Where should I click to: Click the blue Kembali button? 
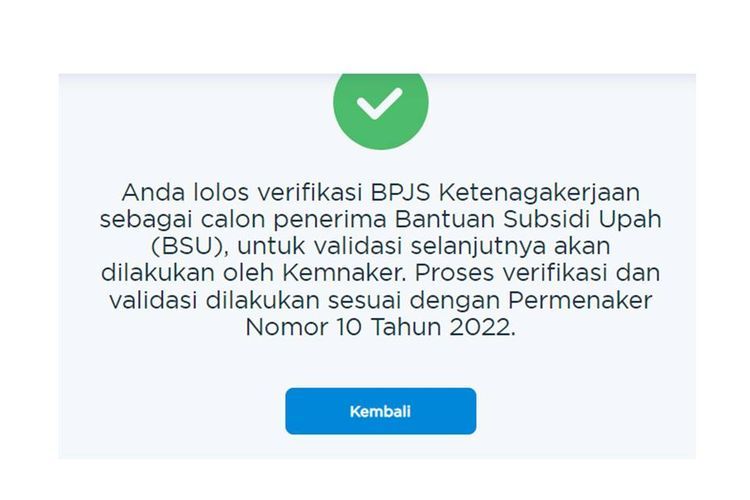[381, 411]
